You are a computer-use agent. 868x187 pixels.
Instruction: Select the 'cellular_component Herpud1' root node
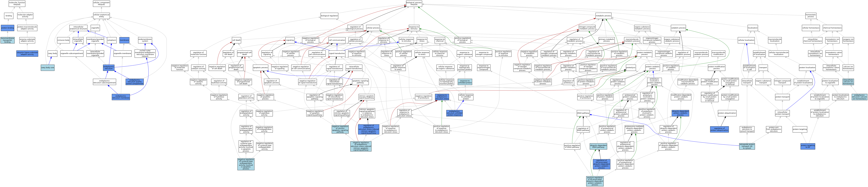click(101, 4)
